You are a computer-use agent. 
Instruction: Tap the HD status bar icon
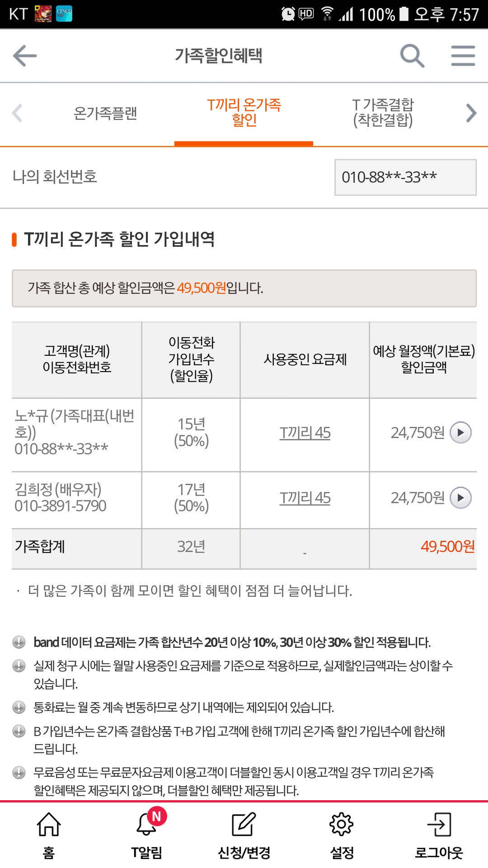[x=306, y=14]
